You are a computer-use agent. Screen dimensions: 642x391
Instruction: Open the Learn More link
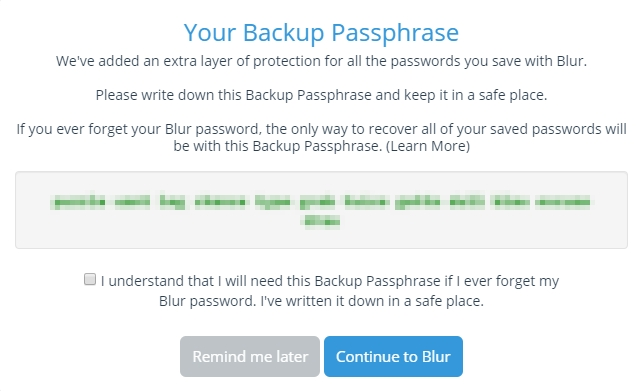click(x=428, y=146)
